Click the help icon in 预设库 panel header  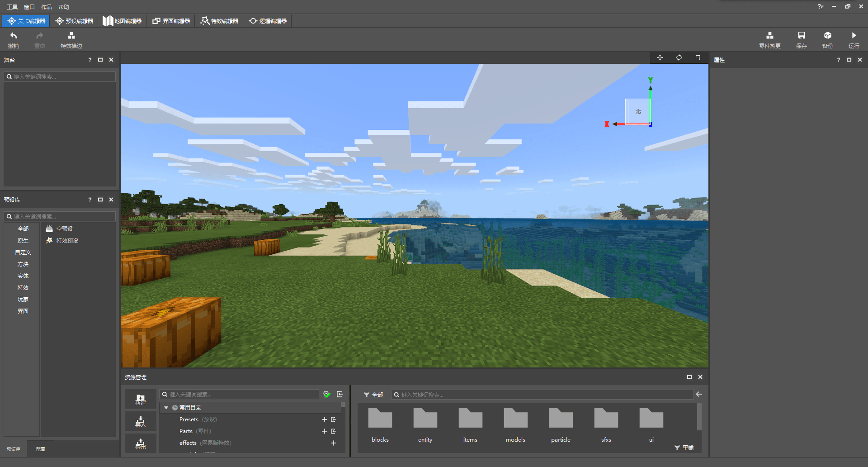pos(90,200)
